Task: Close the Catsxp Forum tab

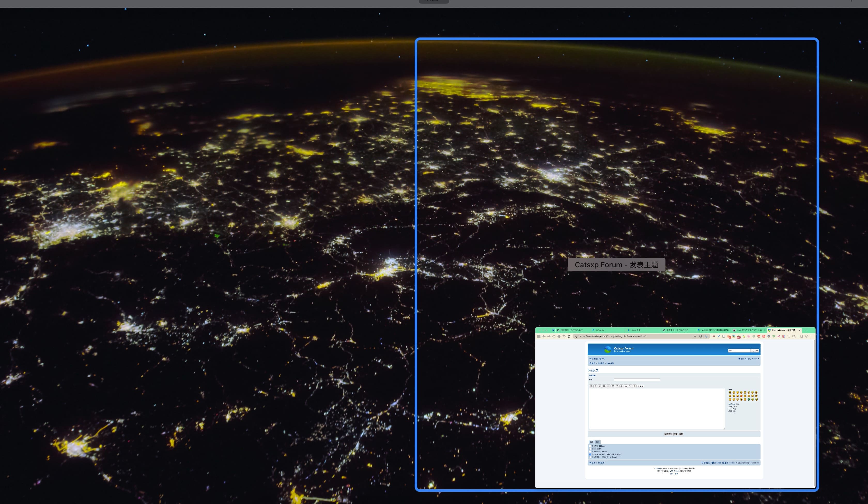Action: [x=800, y=330]
